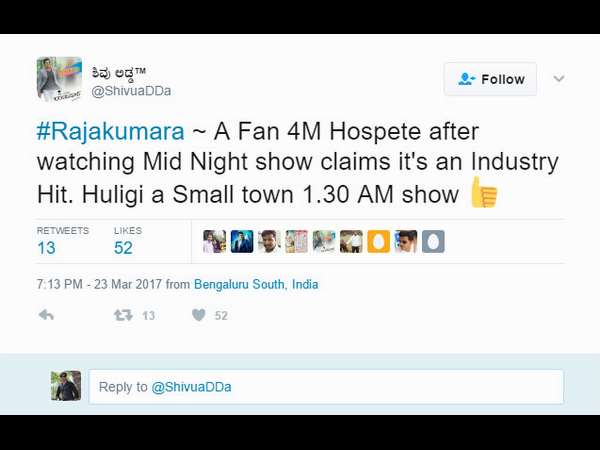Open the @ShivuaDDa handle link
The image size is (600, 450).
click(131, 91)
